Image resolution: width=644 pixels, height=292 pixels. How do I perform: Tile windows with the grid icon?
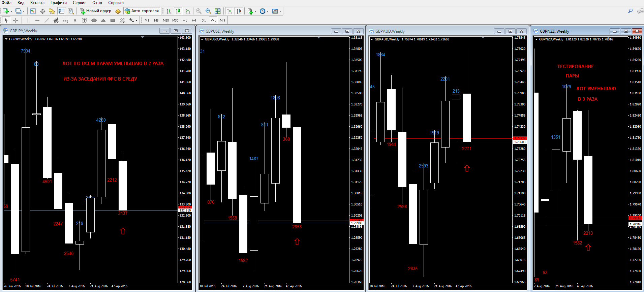pos(218,11)
